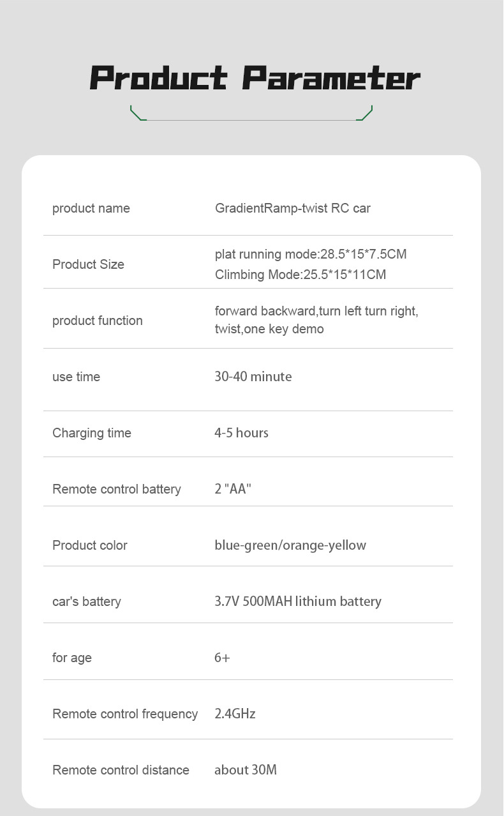
Task: Click the "Product Size" label
Action: click(88, 264)
